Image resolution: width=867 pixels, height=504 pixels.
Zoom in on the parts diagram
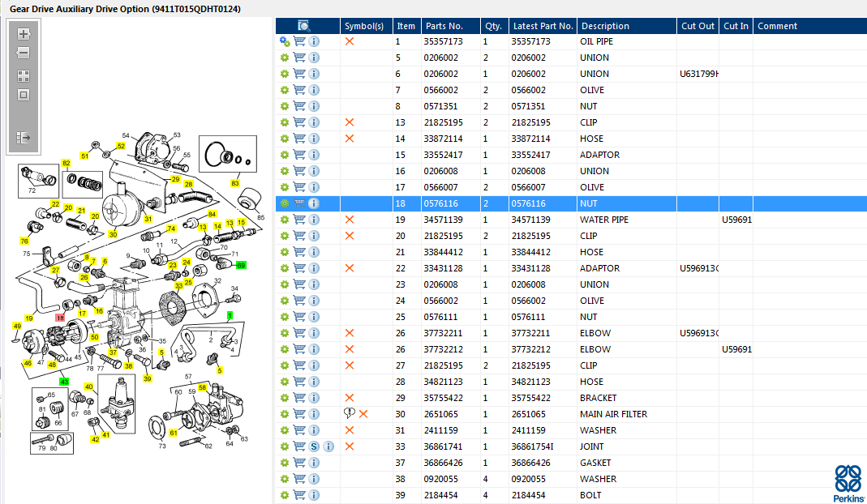tap(24, 34)
